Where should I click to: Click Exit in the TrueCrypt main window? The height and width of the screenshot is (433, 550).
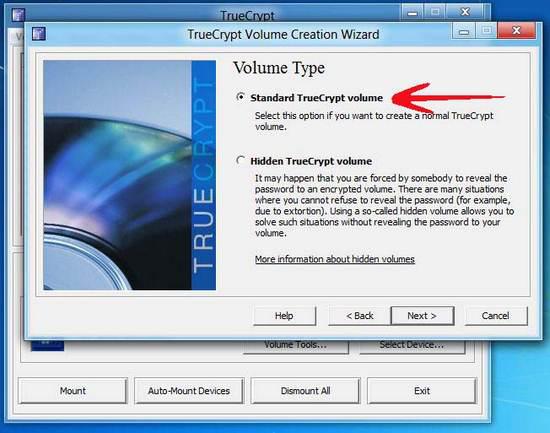tap(422, 391)
